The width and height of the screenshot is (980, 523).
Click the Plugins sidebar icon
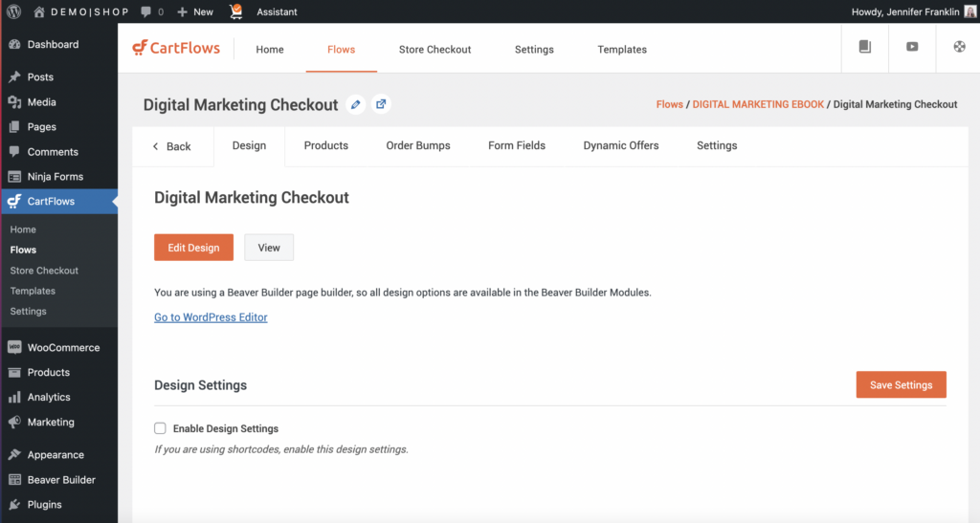click(14, 504)
